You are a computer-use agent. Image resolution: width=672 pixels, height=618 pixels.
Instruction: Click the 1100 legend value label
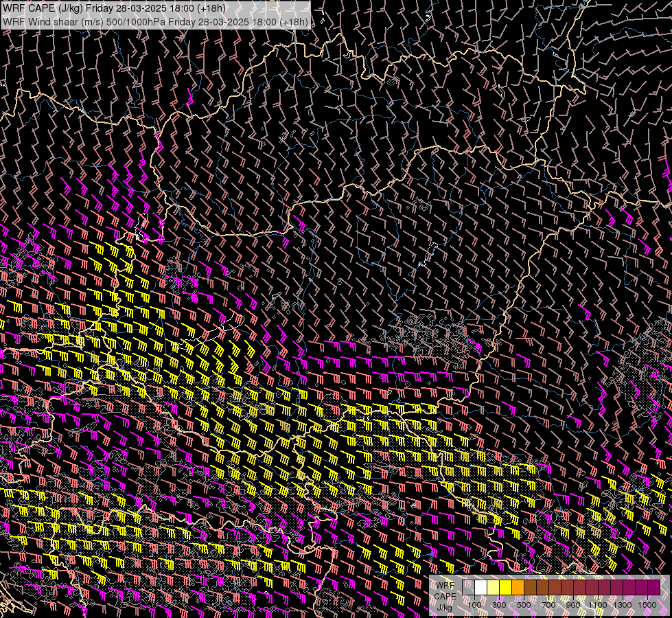[x=597, y=605]
